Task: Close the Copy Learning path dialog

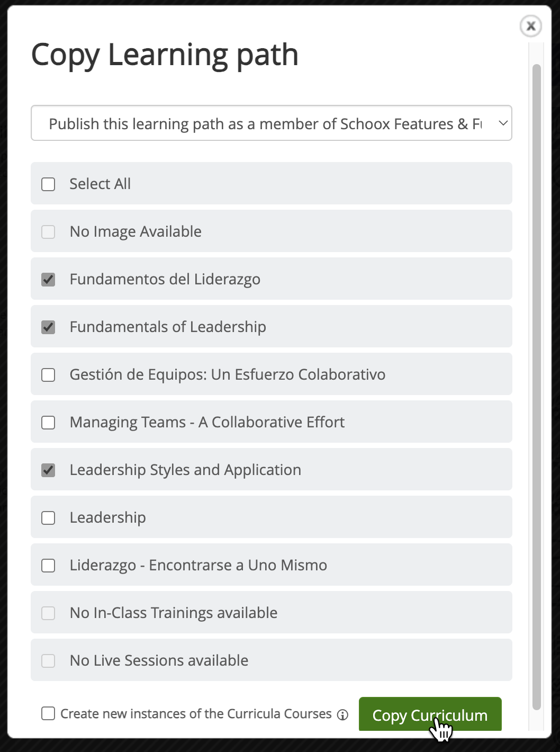Action: click(531, 26)
